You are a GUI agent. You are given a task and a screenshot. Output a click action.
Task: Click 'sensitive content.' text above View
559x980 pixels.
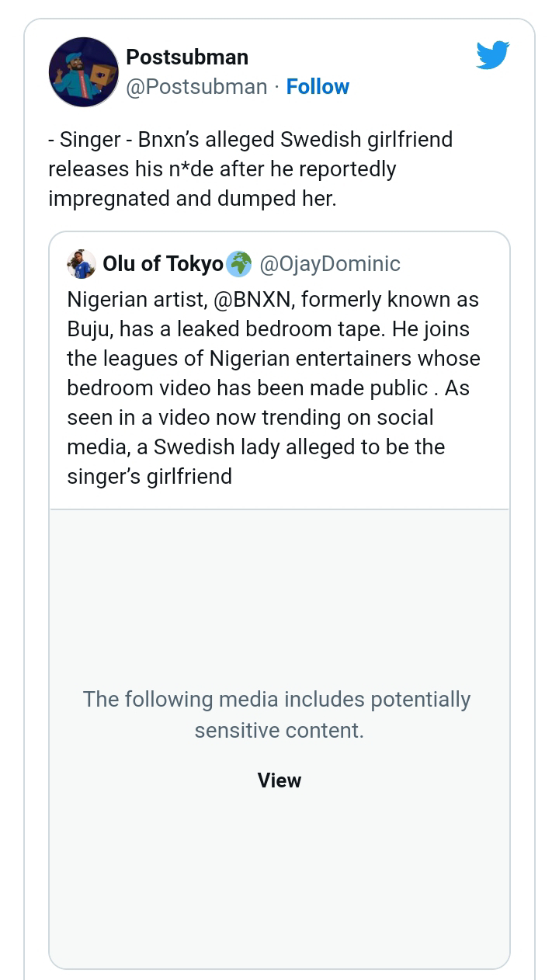(x=279, y=731)
